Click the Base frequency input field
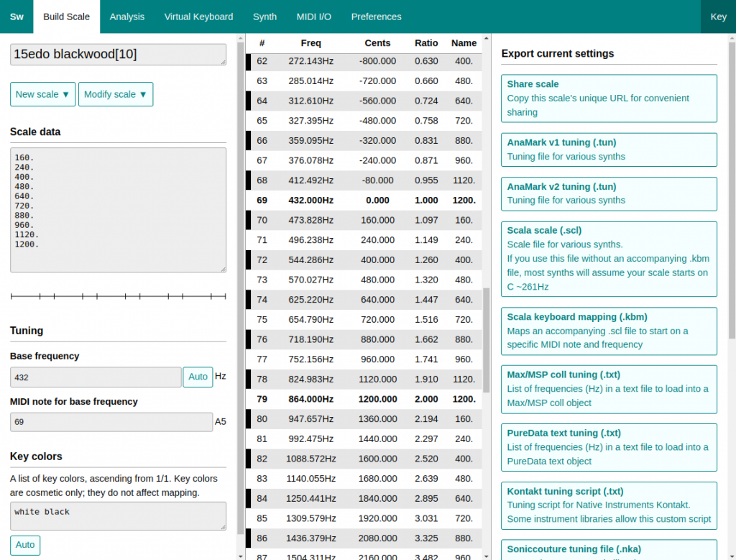 pyautogui.click(x=96, y=377)
